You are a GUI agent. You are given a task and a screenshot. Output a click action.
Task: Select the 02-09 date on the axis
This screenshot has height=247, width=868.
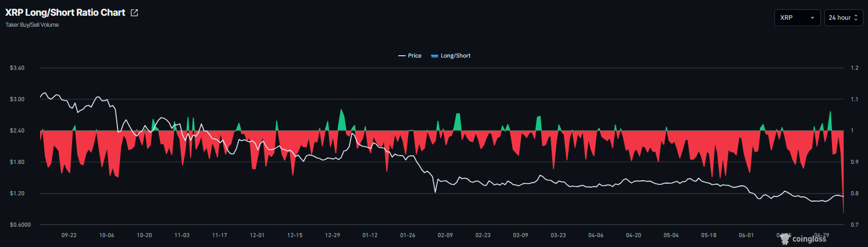click(445, 235)
